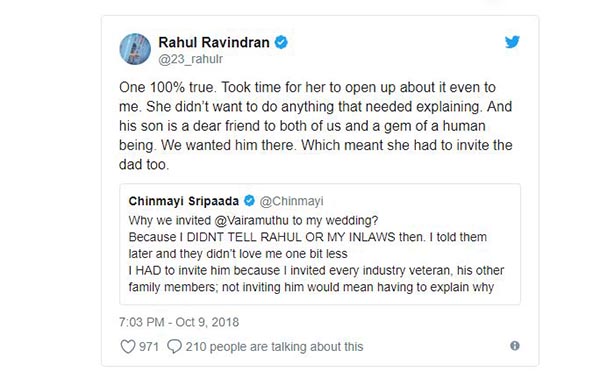Open '210 people are talking about this'

(x=274, y=346)
